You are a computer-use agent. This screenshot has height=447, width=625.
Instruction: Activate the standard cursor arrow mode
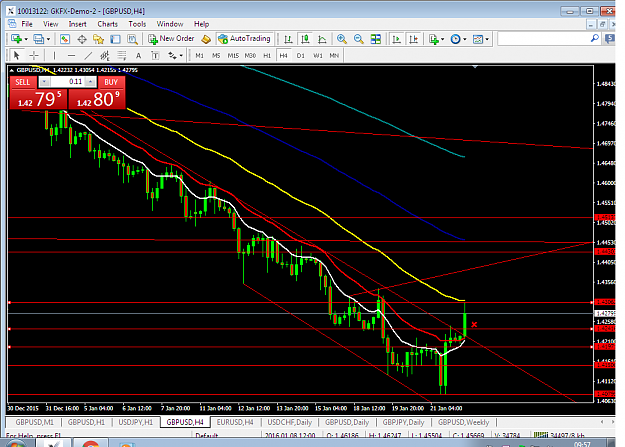click(16, 55)
